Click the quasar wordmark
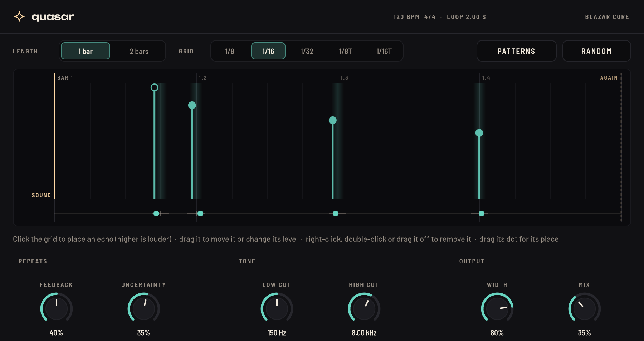The width and height of the screenshot is (644, 341). 53,17
